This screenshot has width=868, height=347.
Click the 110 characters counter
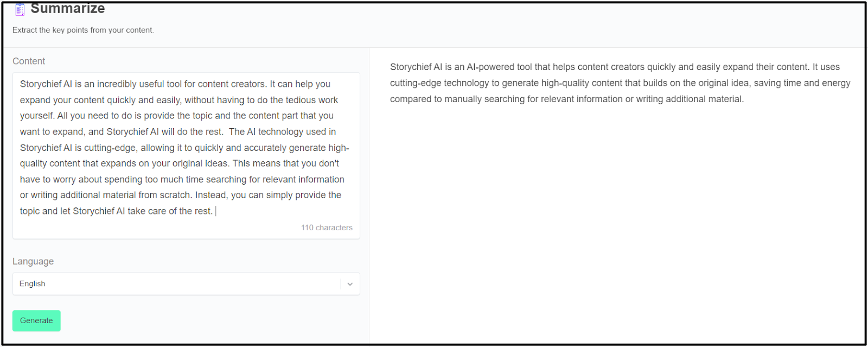point(327,228)
